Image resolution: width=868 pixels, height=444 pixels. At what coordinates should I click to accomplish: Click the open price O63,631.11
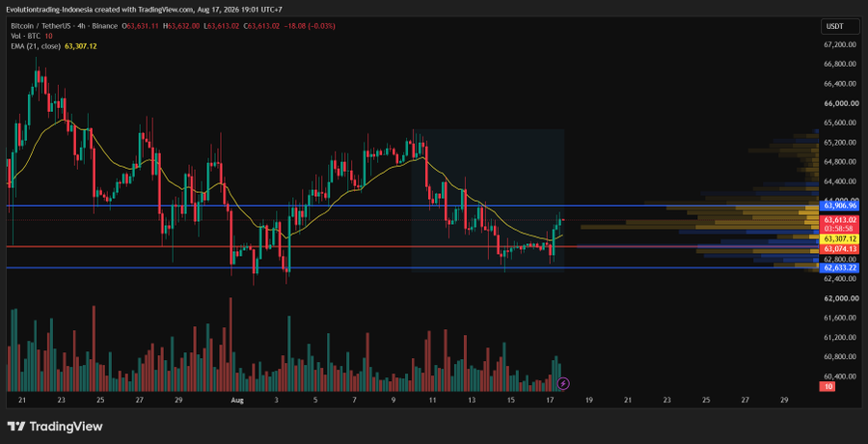point(141,26)
